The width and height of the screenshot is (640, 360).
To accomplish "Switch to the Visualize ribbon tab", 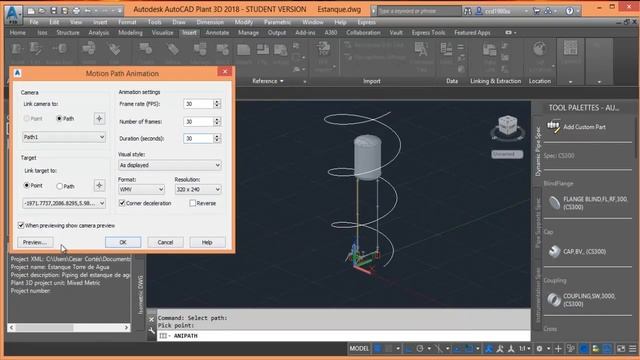I will 162,33.
